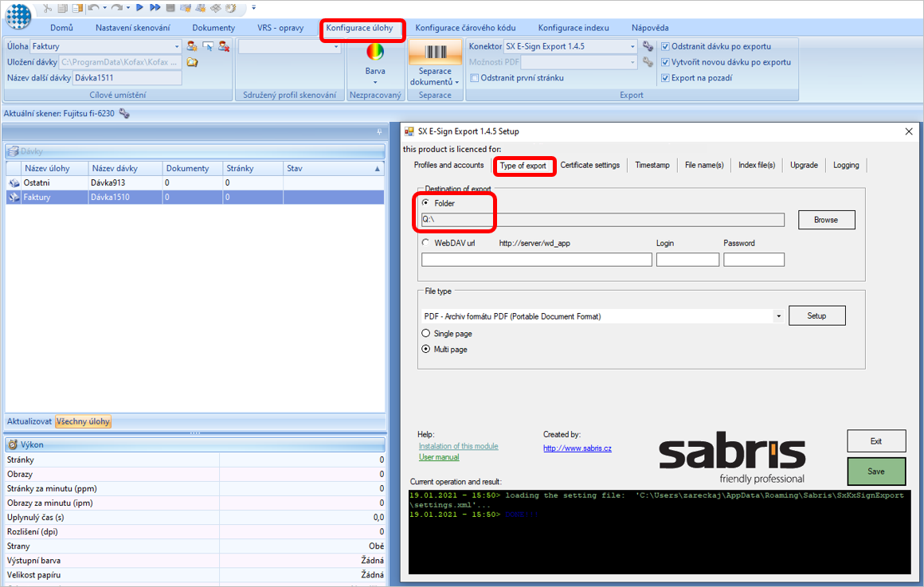
Task: Open the Timestamp tab
Action: pos(652,165)
